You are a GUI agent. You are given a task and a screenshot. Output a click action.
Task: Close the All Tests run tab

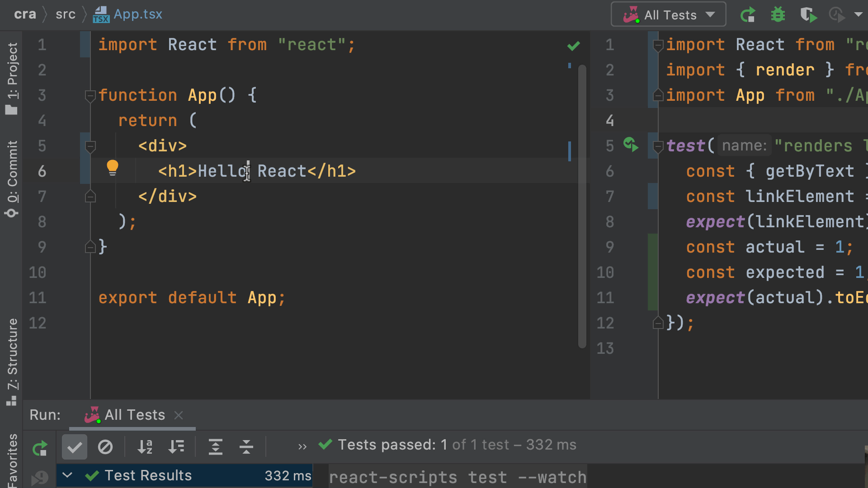[x=179, y=415]
